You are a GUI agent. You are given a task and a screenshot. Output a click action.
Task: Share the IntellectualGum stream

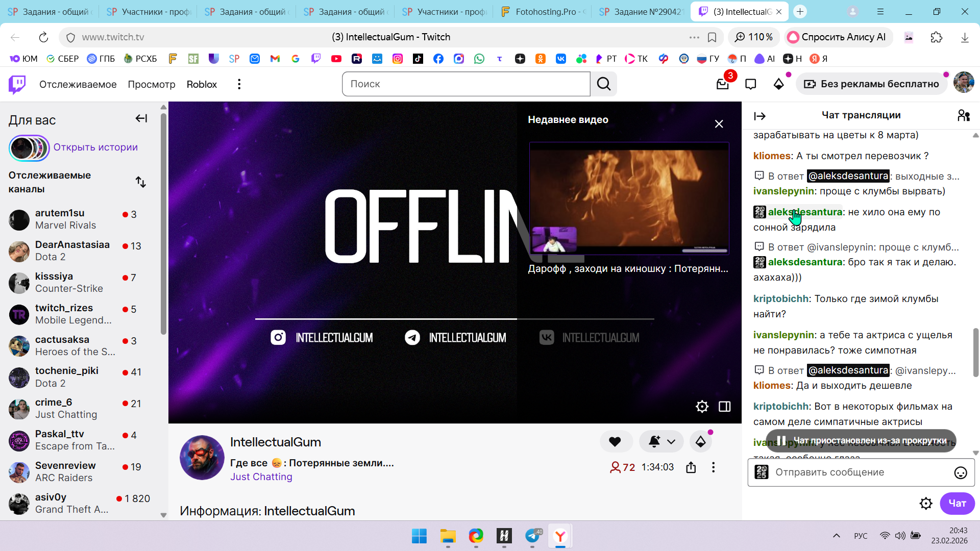pyautogui.click(x=691, y=467)
